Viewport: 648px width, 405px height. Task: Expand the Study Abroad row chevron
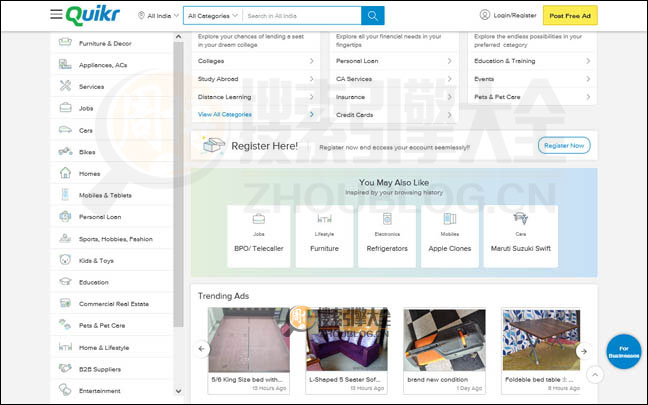coord(312,79)
